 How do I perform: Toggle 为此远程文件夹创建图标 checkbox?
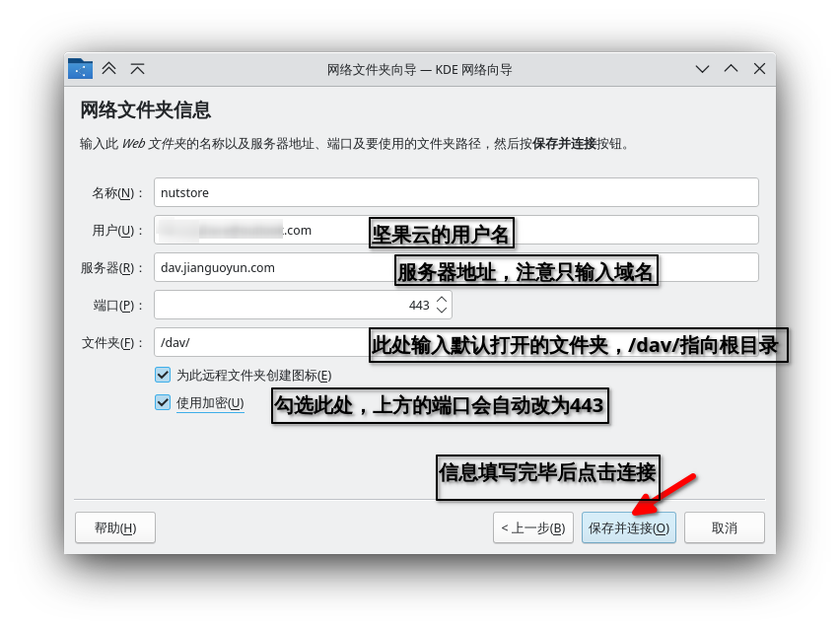163,375
